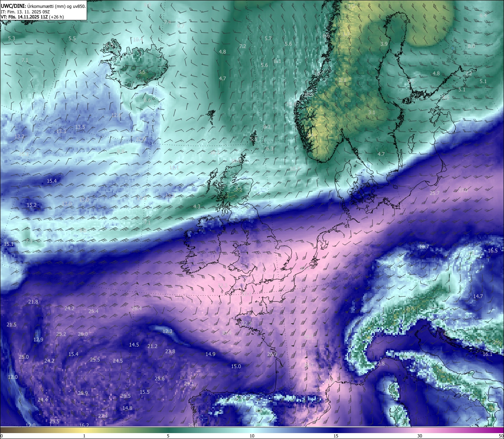The height and width of the screenshot is (439, 504).
Task: Click the 21.8 value in the southwest Atlantic
Action: click(x=33, y=302)
